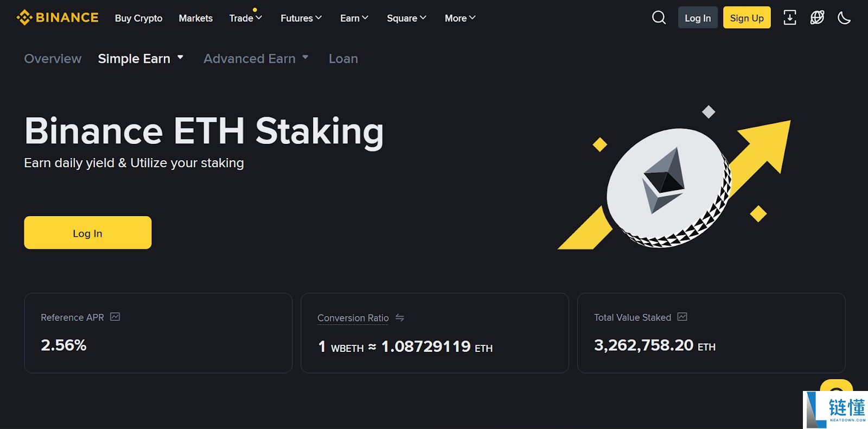This screenshot has height=429, width=868.
Task: Click the download app icon
Action: click(x=790, y=18)
